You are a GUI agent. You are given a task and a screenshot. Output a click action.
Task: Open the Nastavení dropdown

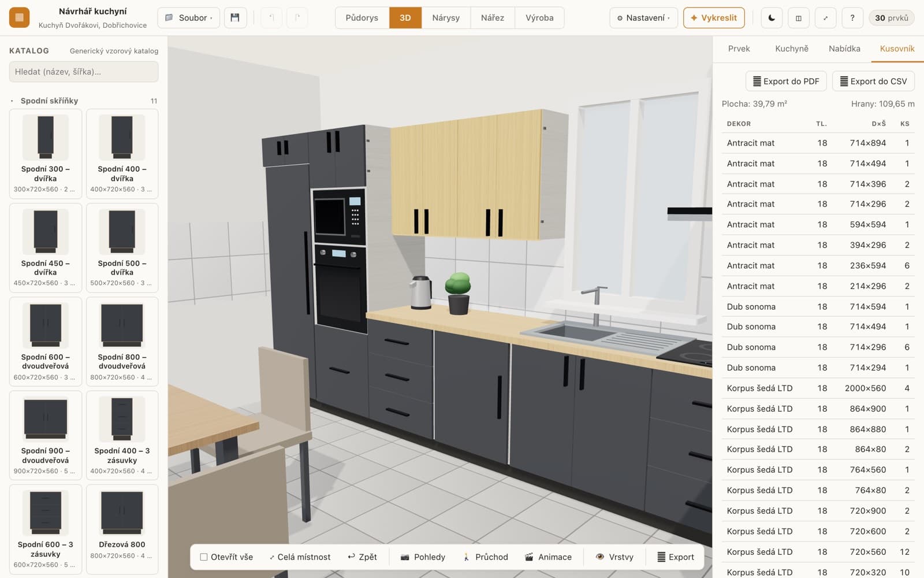point(643,18)
